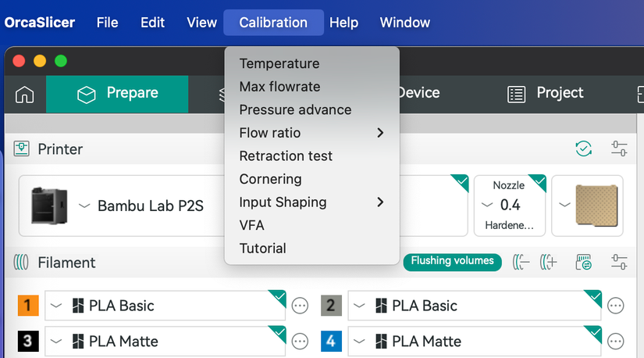Open the Home screen icon
The width and height of the screenshot is (644, 358).
pyautogui.click(x=25, y=95)
